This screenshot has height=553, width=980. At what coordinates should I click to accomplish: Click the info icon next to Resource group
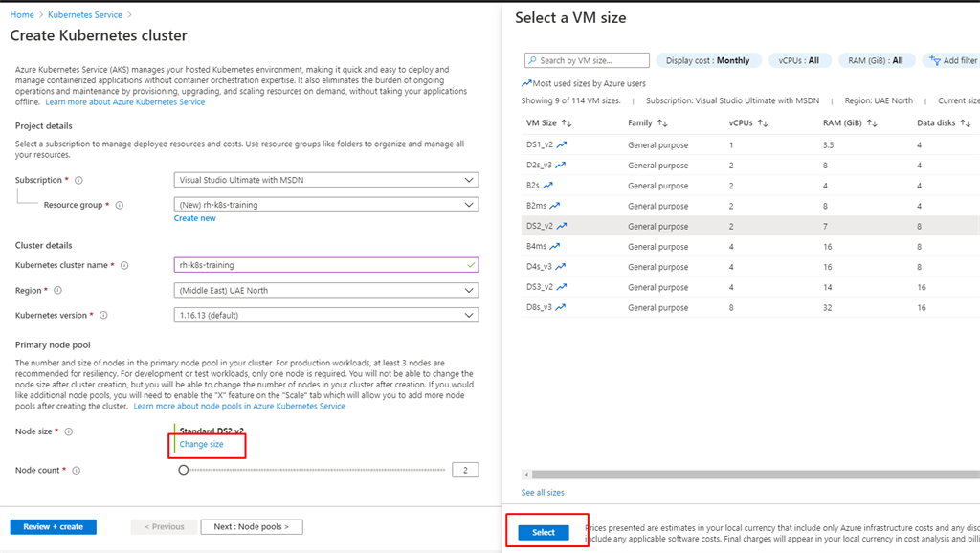point(120,205)
